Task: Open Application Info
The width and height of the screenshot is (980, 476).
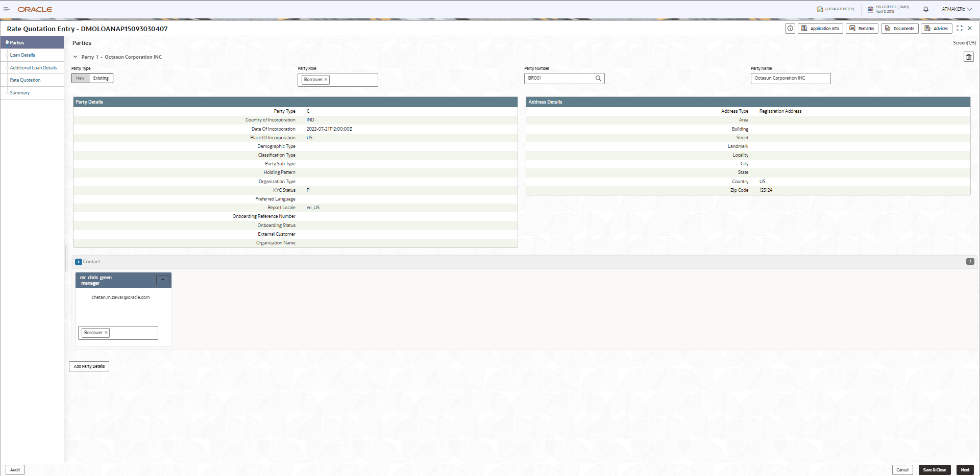Action: (x=820, y=29)
